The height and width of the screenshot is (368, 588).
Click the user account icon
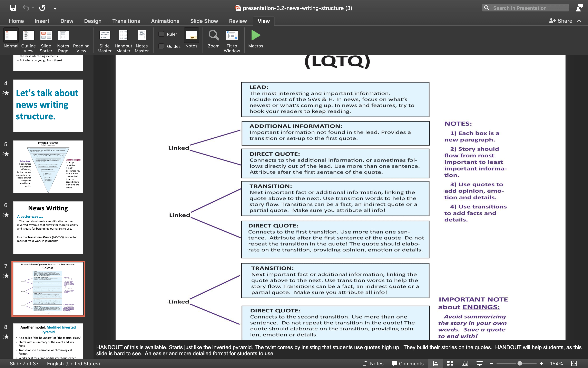click(x=579, y=8)
